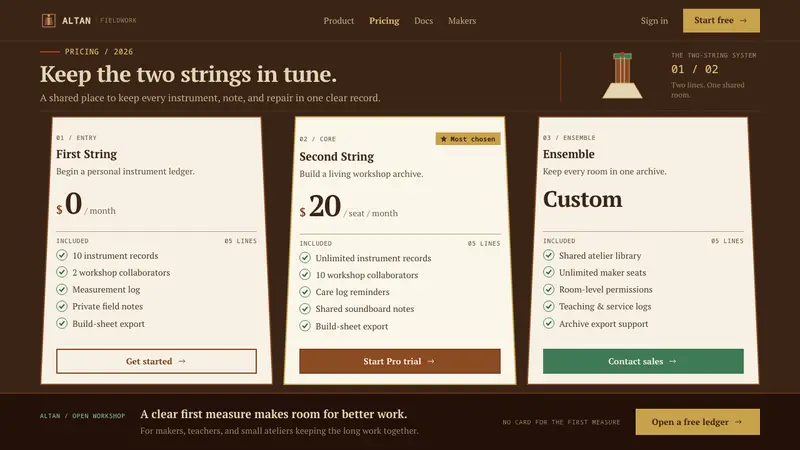Click the Ensemble plan title
800x450 pixels.
point(568,154)
